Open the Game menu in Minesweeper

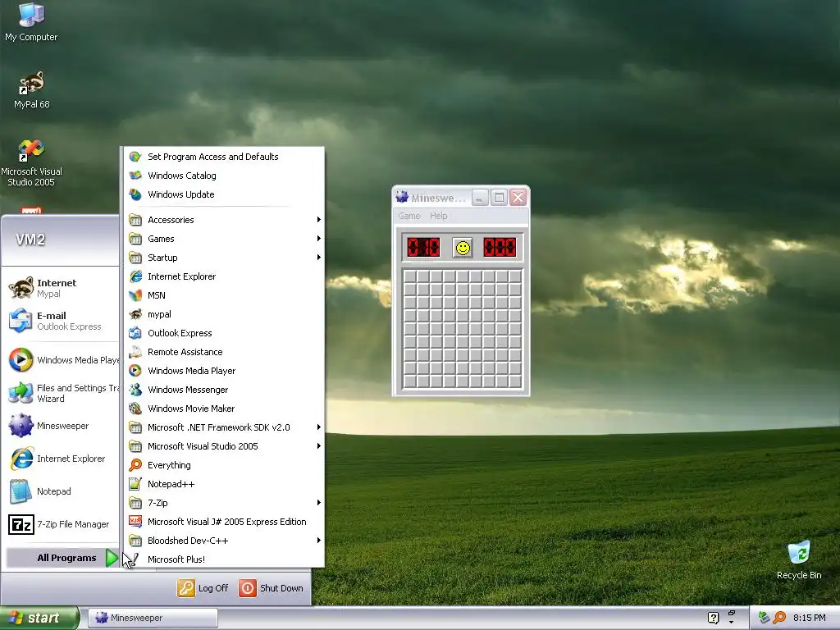pyautogui.click(x=409, y=216)
